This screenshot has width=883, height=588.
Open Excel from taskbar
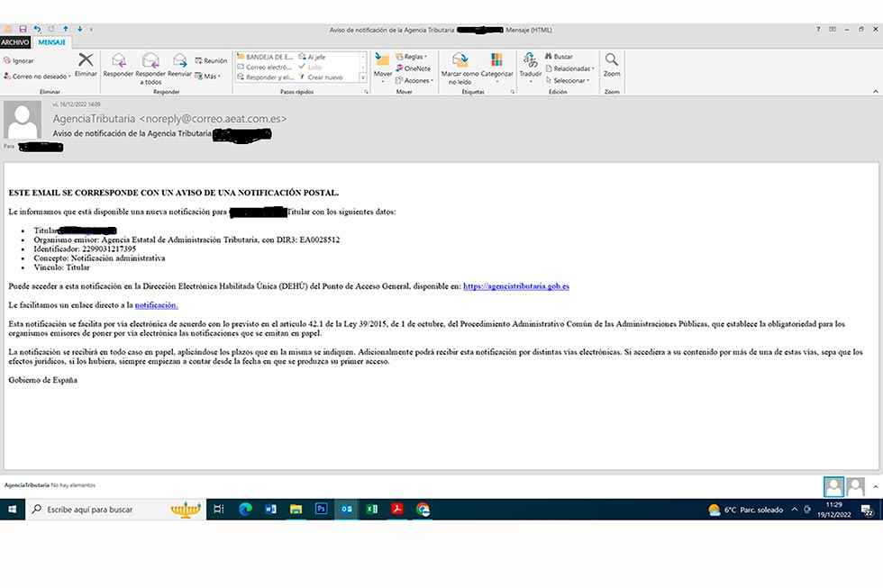(371, 510)
